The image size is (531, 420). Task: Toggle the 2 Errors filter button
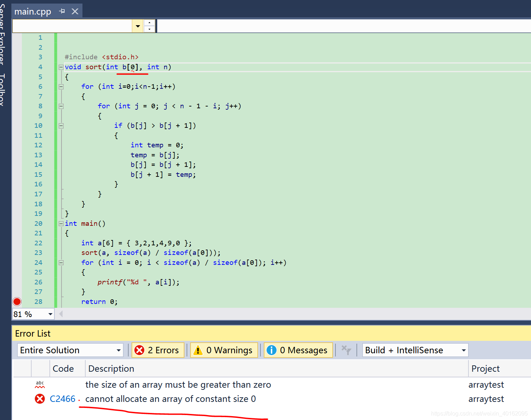pos(158,350)
